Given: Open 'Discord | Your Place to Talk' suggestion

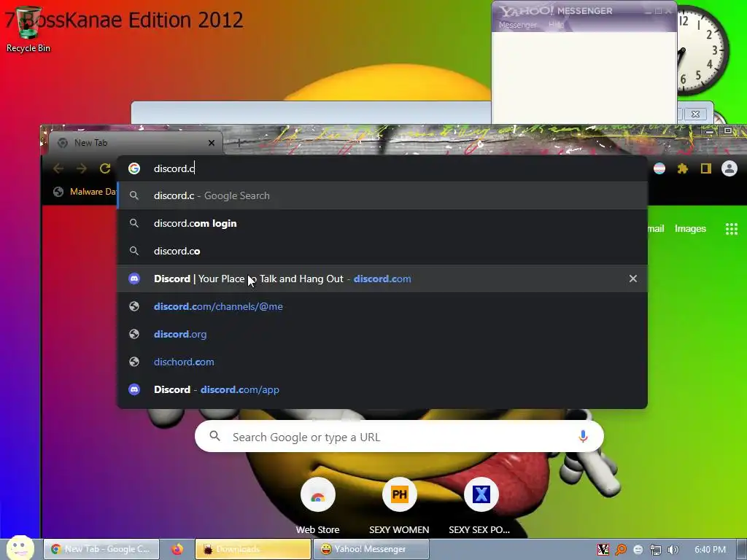Looking at the screenshot, I should pyautogui.click(x=382, y=279).
